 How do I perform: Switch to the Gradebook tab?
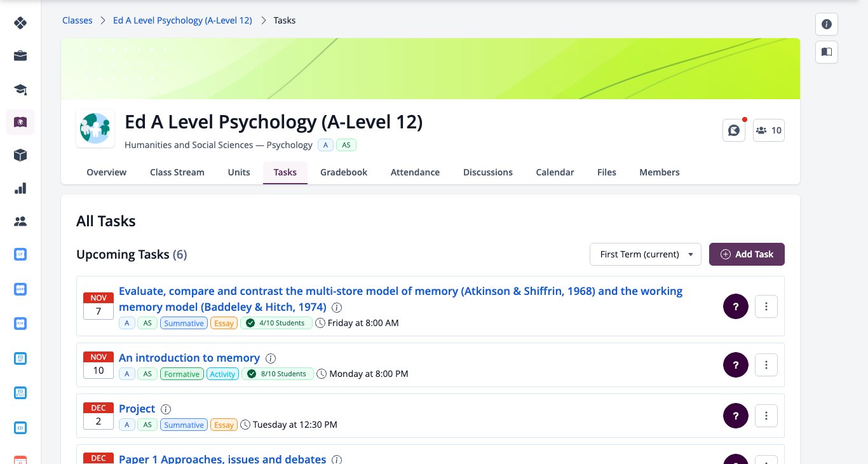click(344, 172)
